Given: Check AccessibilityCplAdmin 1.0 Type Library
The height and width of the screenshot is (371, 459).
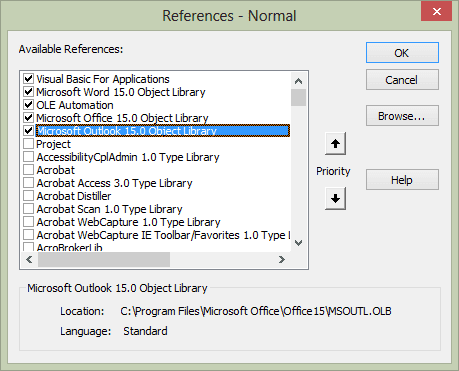Looking at the screenshot, I should [x=29, y=157].
